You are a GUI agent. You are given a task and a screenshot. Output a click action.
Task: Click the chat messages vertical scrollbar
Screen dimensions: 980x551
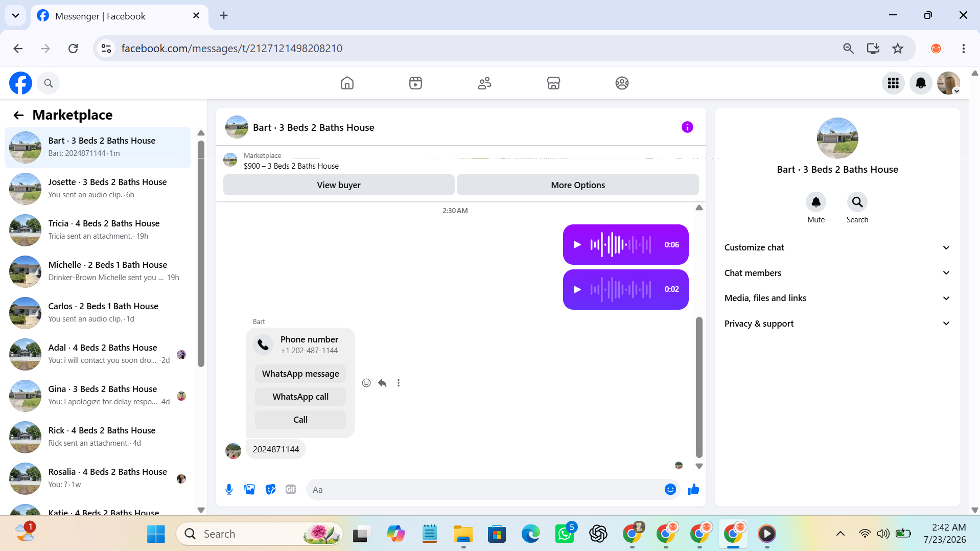click(x=699, y=387)
